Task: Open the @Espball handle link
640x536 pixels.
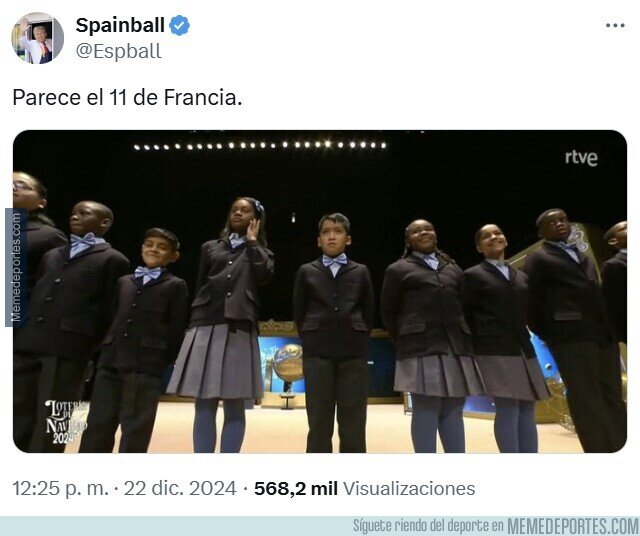Action: [118, 51]
